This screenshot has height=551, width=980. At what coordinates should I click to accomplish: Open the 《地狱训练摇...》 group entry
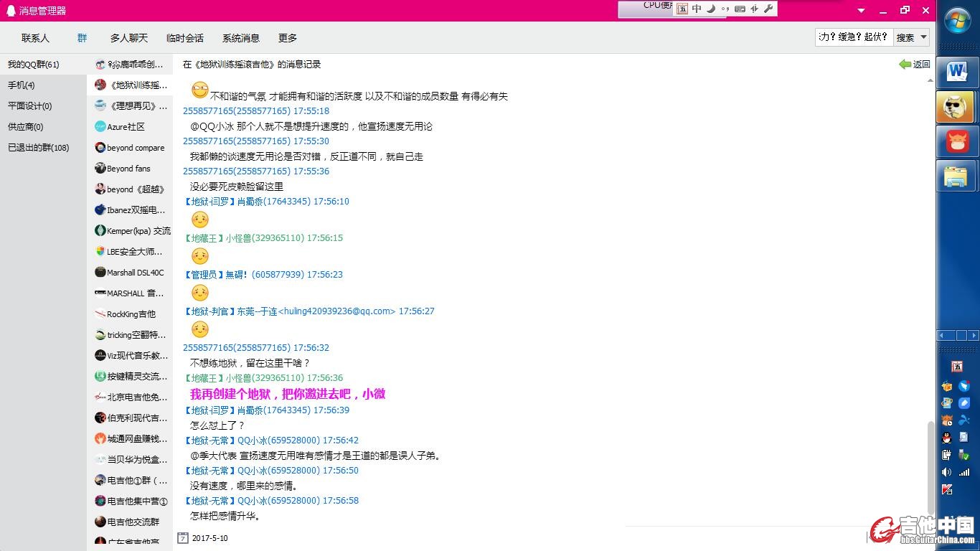pyautogui.click(x=130, y=85)
